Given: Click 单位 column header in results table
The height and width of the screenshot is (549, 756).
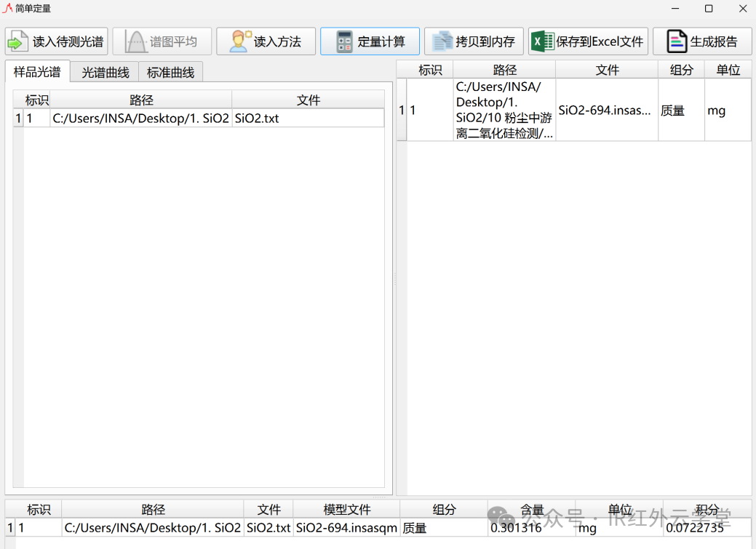Looking at the screenshot, I should coord(619,510).
